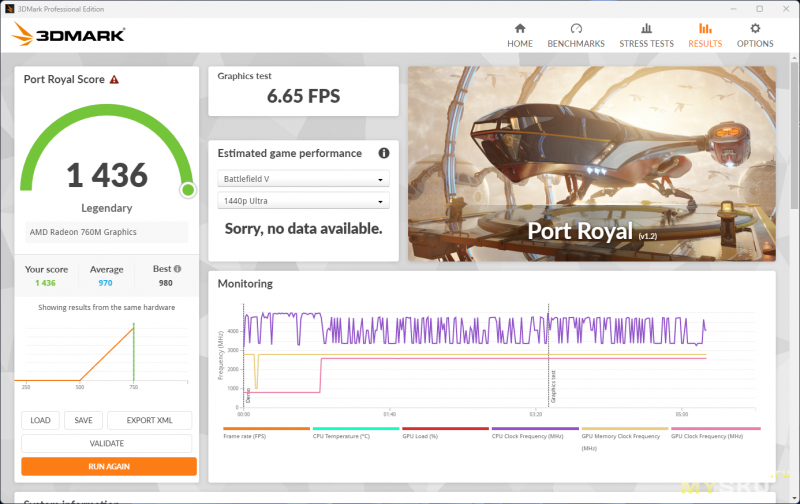Click the stress tests bar icon
The image size is (800, 504).
646,28
